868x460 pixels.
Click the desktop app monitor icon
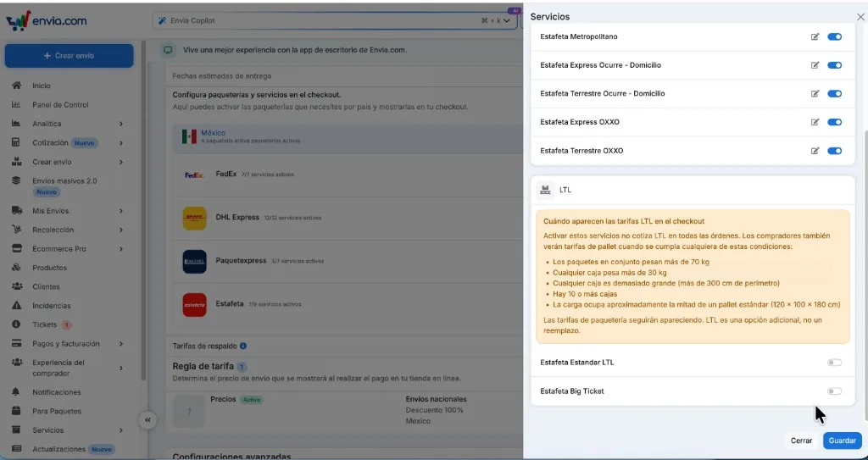(x=168, y=50)
